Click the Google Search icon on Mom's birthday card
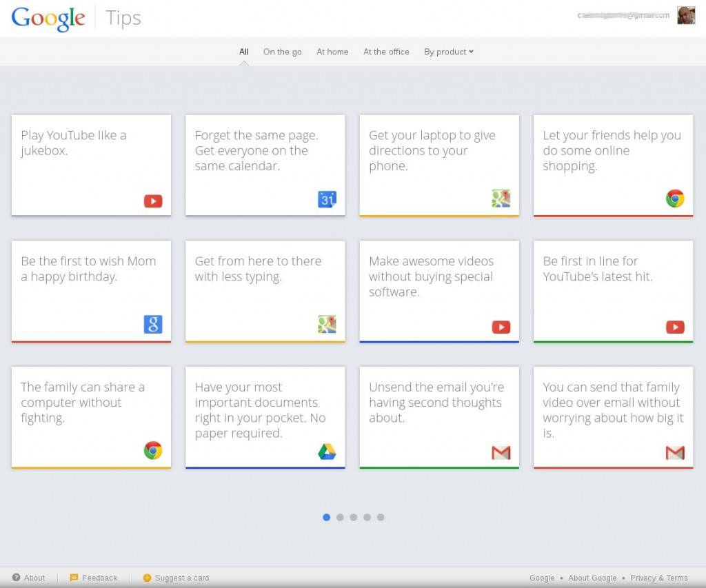Viewport: 706px width, 588px height. 152,324
